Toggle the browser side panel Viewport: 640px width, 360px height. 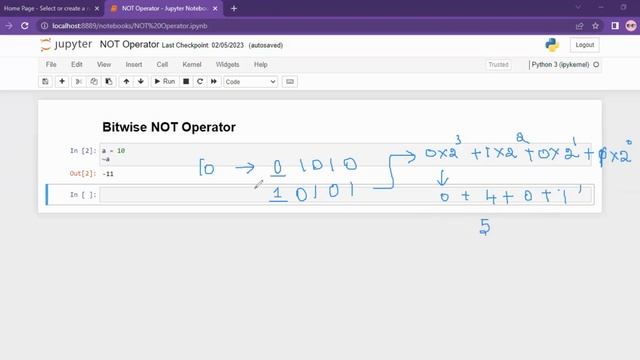pos(615,26)
